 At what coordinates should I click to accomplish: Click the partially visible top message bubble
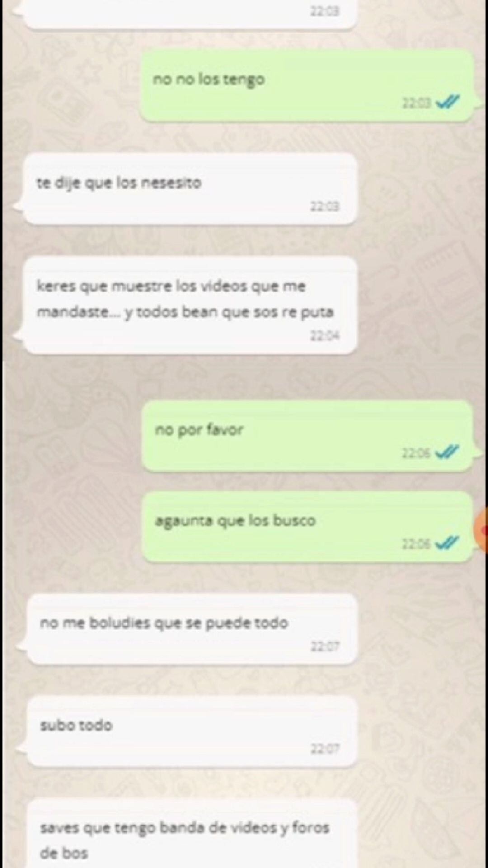click(190, 14)
